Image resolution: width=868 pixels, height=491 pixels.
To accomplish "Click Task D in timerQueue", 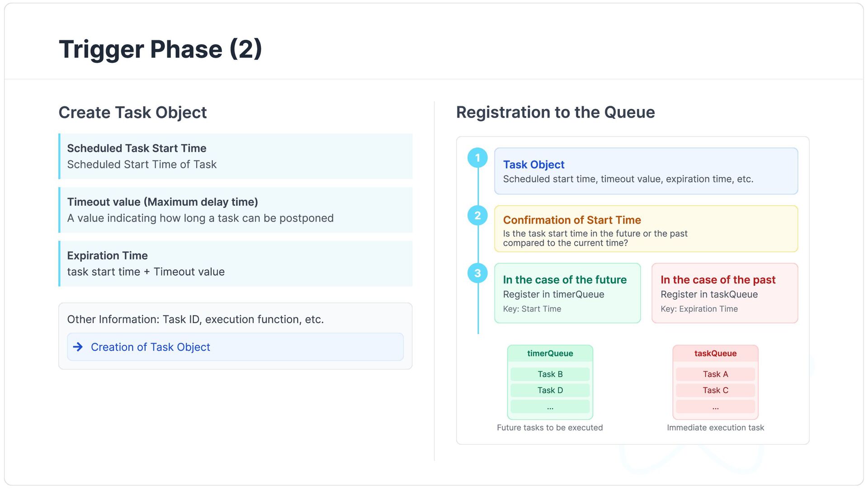I will point(550,390).
